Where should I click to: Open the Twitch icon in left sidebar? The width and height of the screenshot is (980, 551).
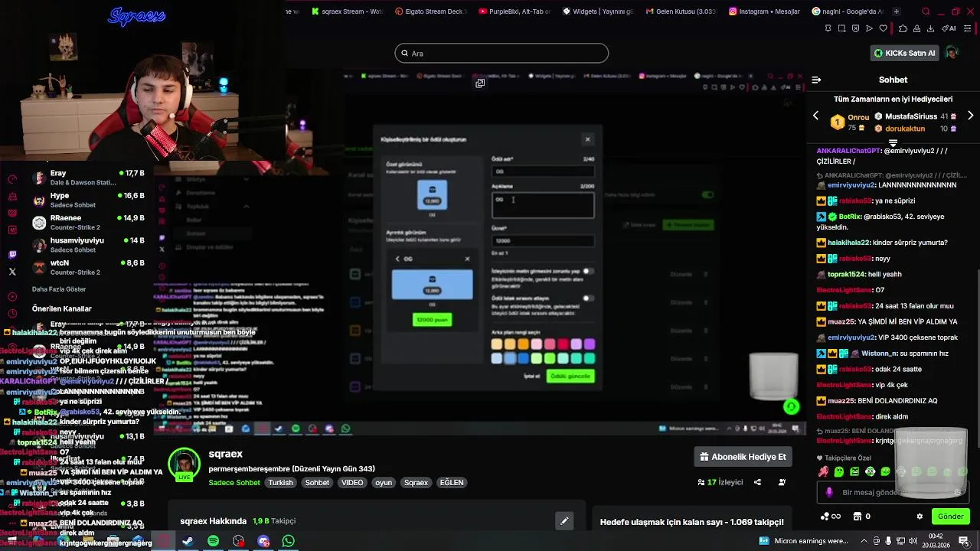pyautogui.click(x=12, y=255)
